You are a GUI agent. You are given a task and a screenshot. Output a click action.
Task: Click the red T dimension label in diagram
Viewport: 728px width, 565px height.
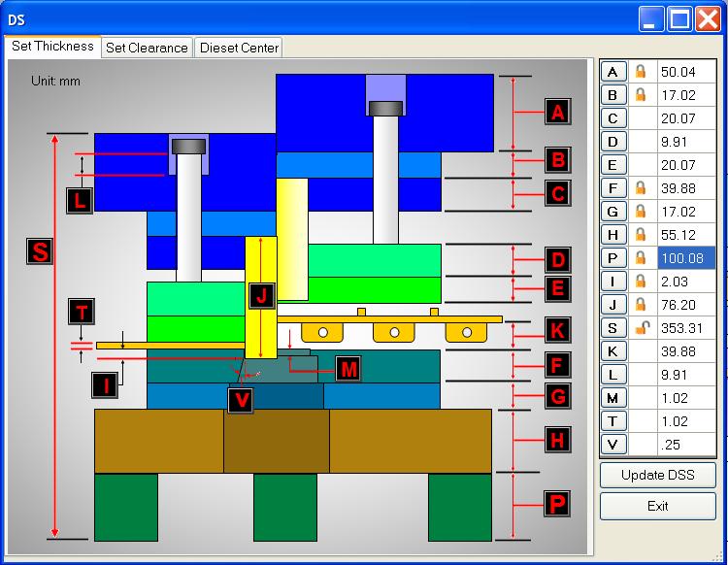[x=83, y=312]
